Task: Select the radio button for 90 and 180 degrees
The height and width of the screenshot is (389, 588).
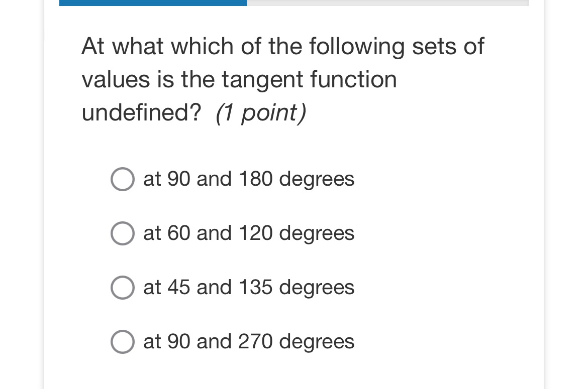Action: 123,179
